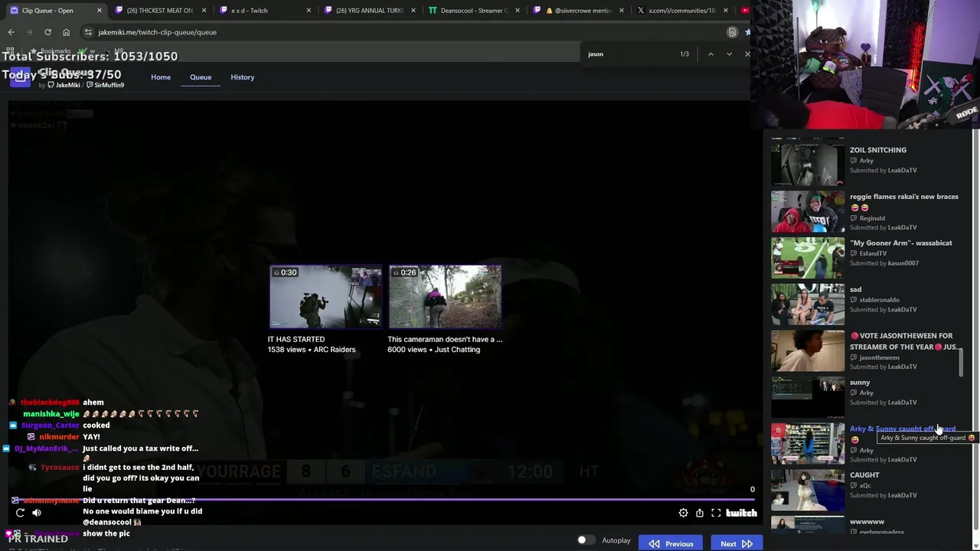Open the 'IT HAS STARTED' recommended clip thumbnail
This screenshot has width=980, height=551.
(x=325, y=297)
